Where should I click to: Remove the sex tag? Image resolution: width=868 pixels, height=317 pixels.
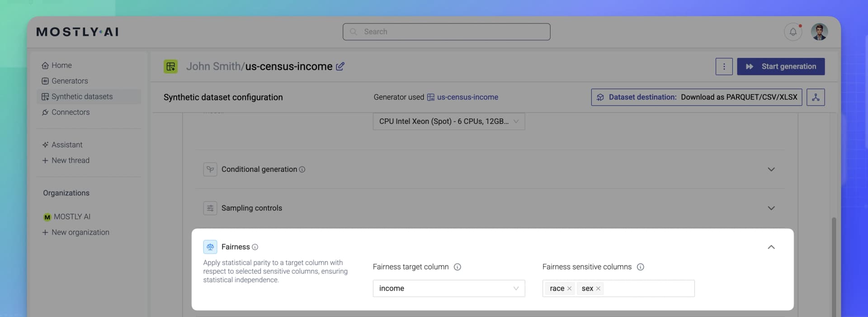point(598,289)
